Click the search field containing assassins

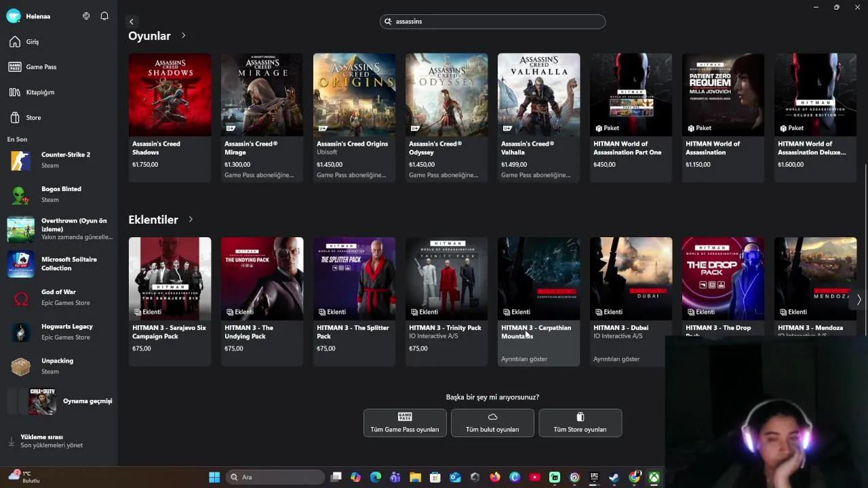pyautogui.click(x=492, y=22)
